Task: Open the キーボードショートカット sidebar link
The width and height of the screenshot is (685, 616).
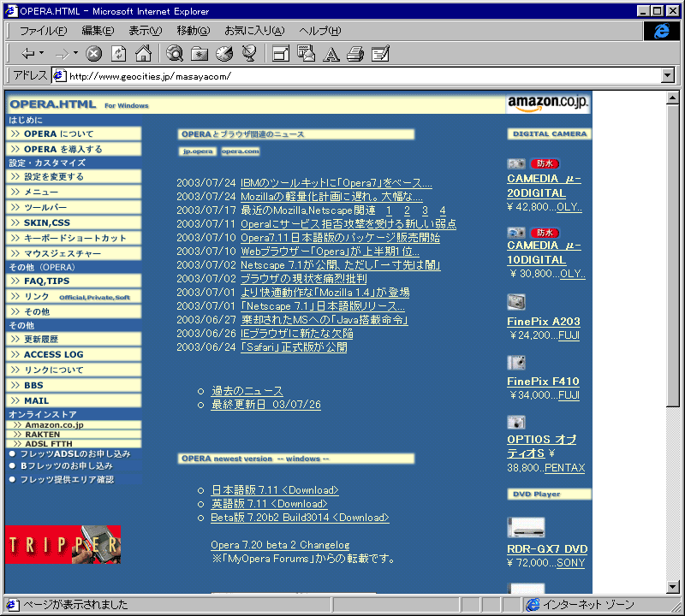Action: coord(74,238)
